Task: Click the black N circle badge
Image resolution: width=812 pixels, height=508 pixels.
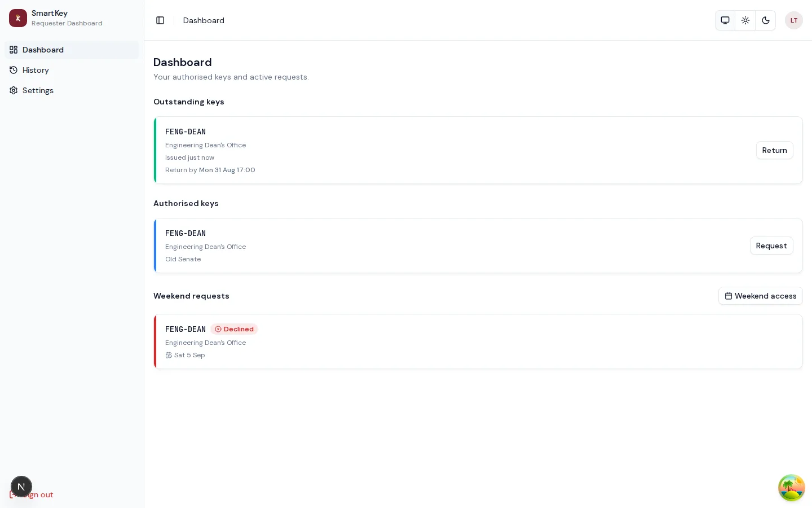Action: coord(21,487)
